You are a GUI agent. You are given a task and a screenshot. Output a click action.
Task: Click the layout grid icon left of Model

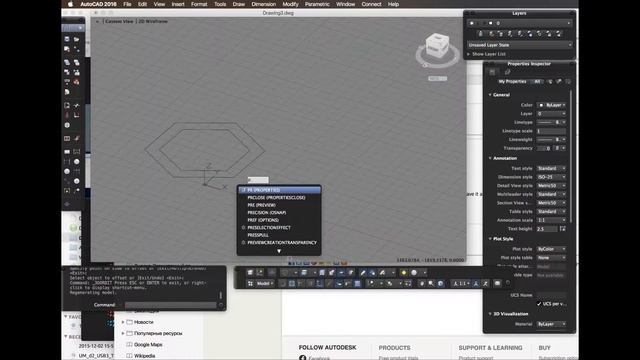[x=250, y=283]
